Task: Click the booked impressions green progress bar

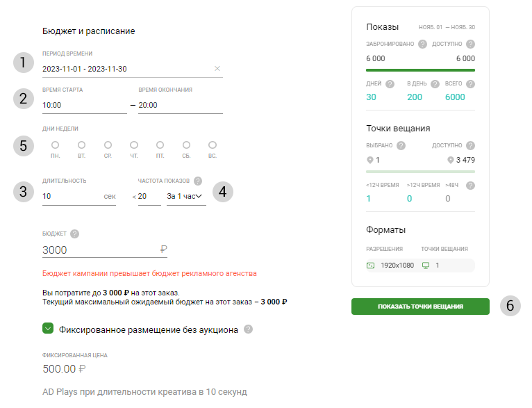Action: click(x=420, y=70)
